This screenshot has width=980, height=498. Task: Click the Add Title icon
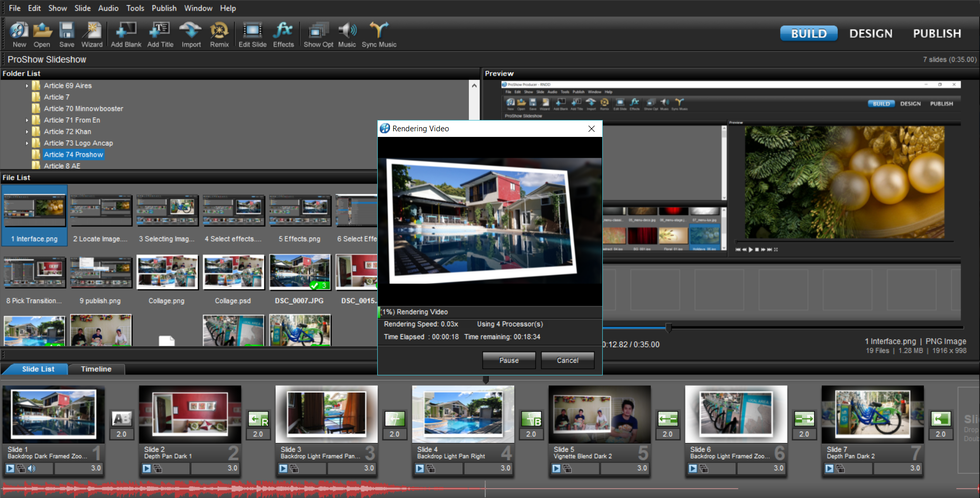(x=160, y=35)
